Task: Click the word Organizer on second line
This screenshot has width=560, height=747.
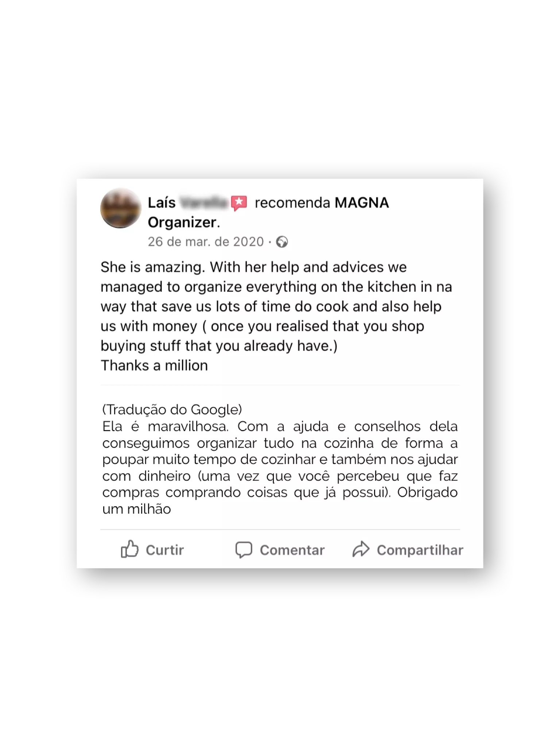Action: coord(182,222)
